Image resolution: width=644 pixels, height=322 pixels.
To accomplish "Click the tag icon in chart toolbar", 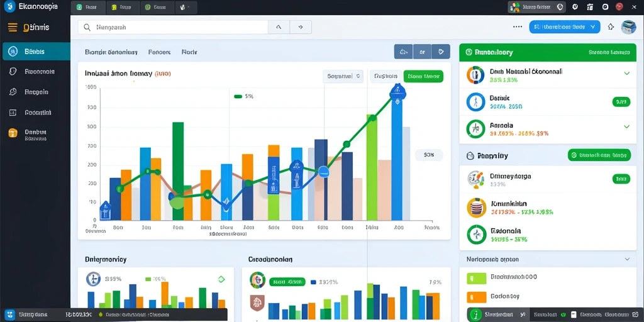I will 441,52.
